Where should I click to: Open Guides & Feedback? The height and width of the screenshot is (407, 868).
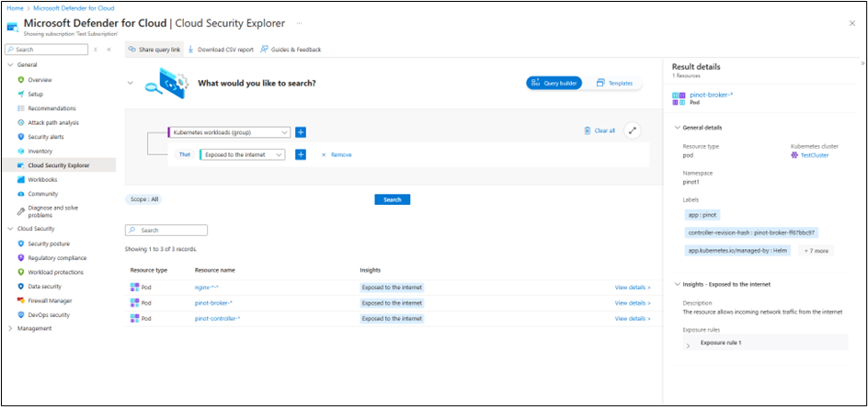[x=291, y=50]
